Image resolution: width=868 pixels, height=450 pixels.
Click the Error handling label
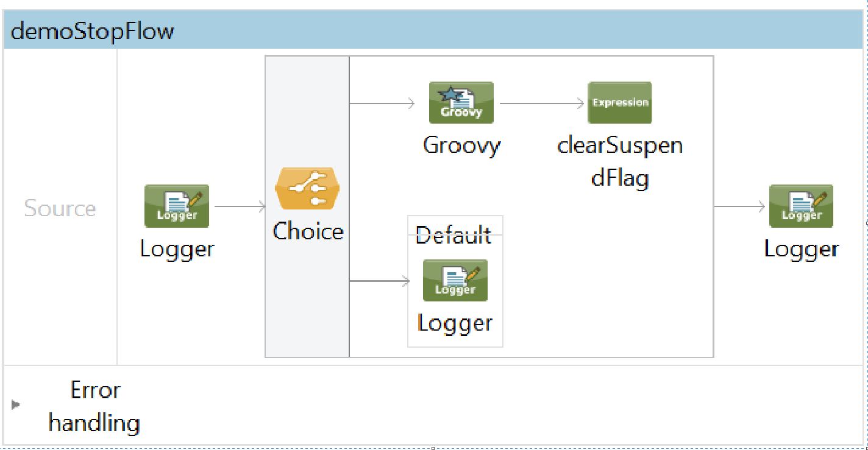[x=94, y=406]
